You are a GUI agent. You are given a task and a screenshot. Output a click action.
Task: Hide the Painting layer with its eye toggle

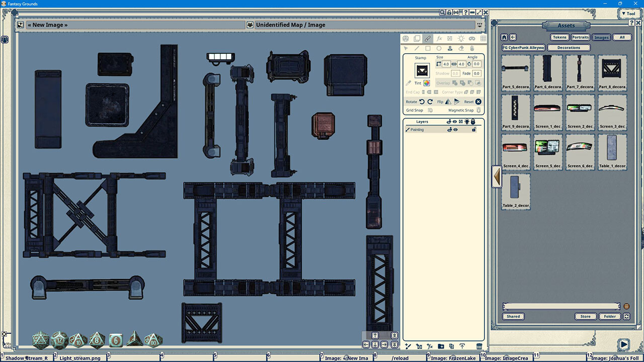(x=455, y=129)
